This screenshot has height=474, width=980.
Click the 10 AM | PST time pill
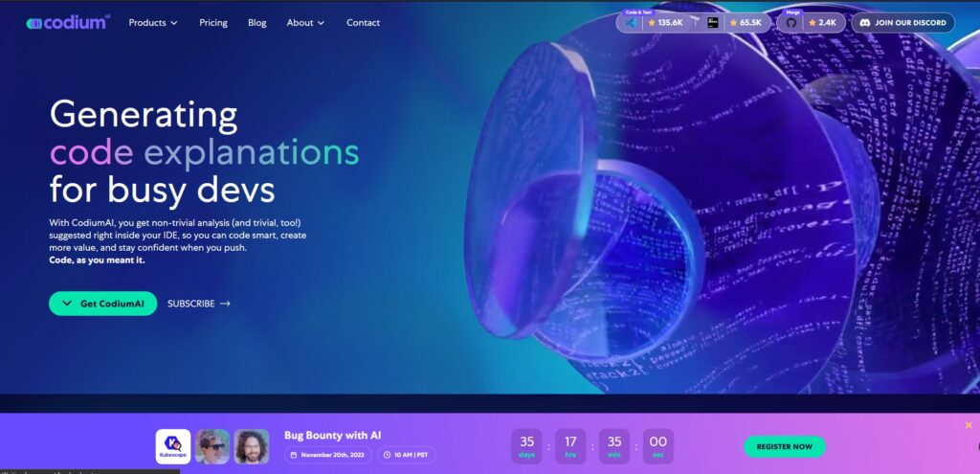tap(406, 455)
